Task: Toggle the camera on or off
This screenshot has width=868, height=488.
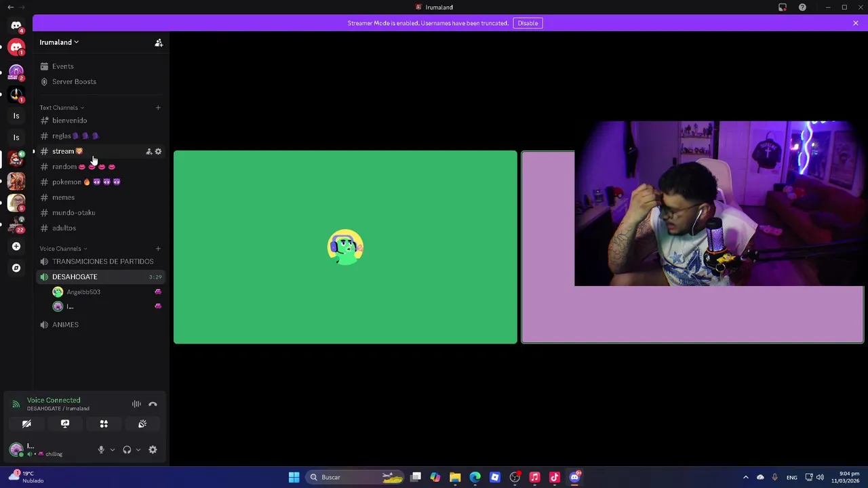Action: click(26, 424)
